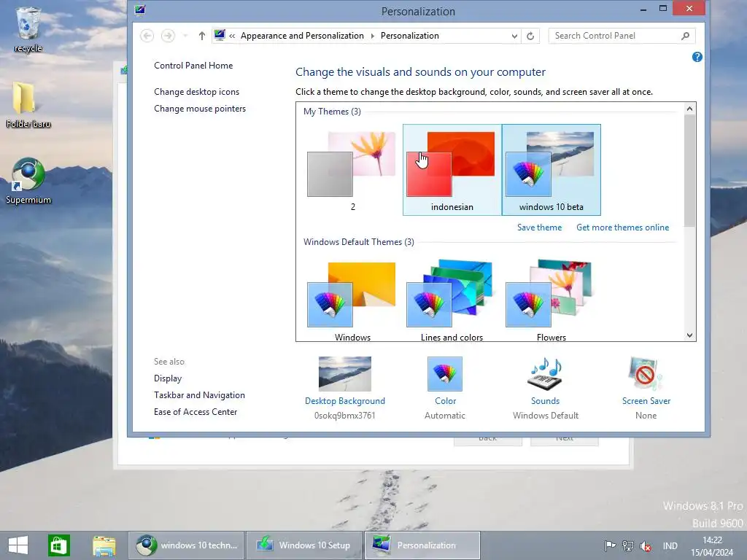Open the Start button on taskbar
The height and width of the screenshot is (560, 747).
(x=18, y=545)
